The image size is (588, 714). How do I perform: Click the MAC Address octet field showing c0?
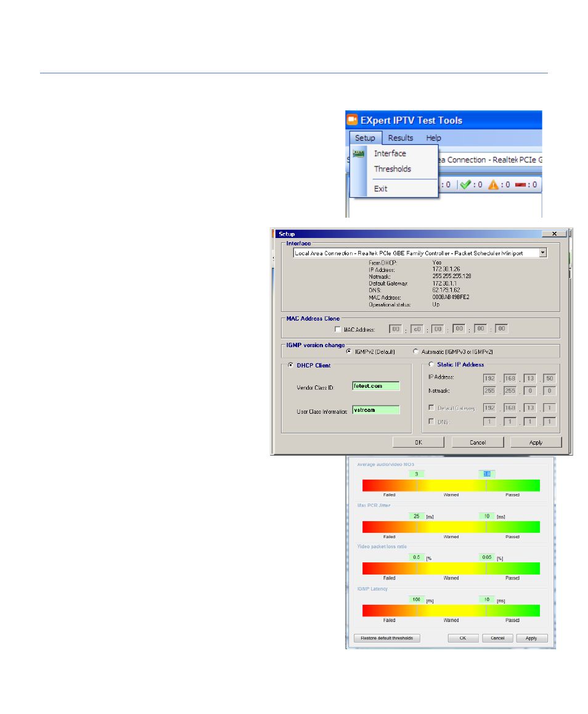[x=417, y=329]
